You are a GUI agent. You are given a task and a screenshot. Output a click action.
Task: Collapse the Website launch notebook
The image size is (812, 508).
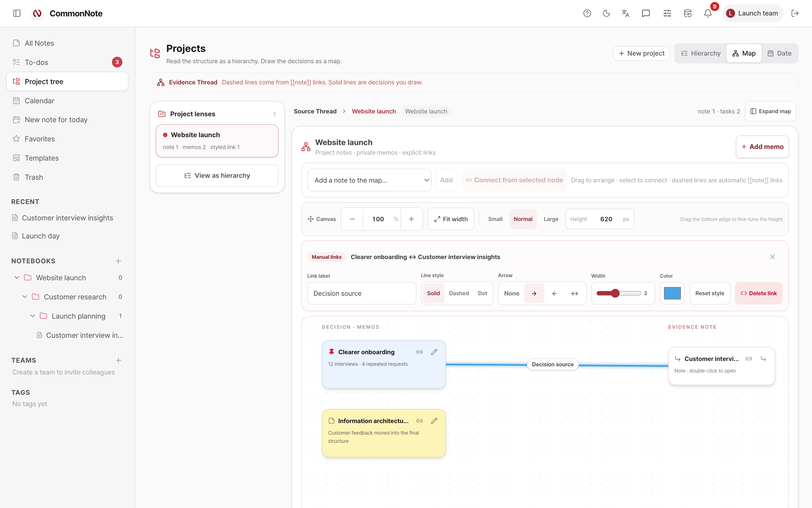pyautogui.click(x=17, y=277)
